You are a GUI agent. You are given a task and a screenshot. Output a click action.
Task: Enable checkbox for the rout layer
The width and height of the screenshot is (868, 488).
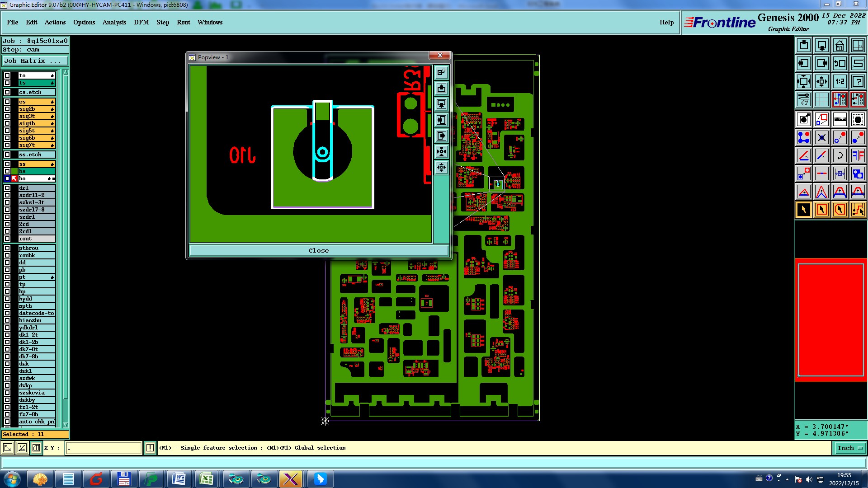click(x=7, y=239)
